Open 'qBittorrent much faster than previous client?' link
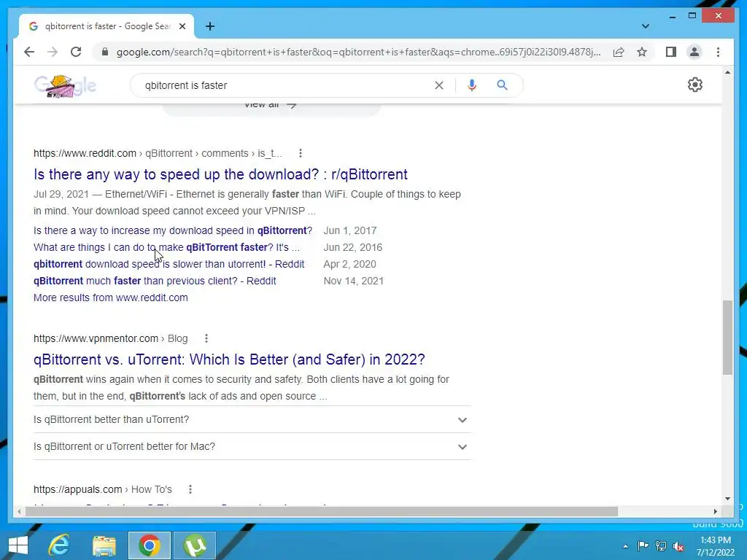This screenshot has width=747, height=560. point(155,281)
